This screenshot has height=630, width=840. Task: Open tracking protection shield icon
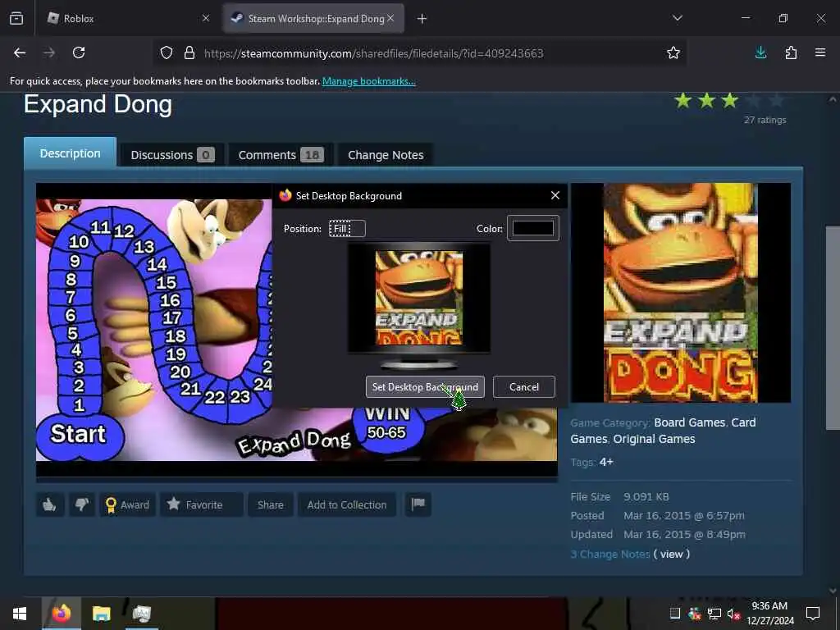[167, 53]
